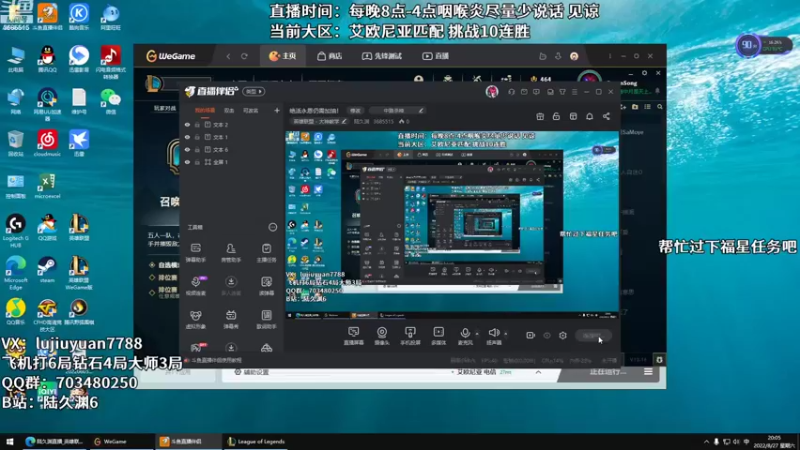Select the third scene tab
800x450 pixels.
251,110
